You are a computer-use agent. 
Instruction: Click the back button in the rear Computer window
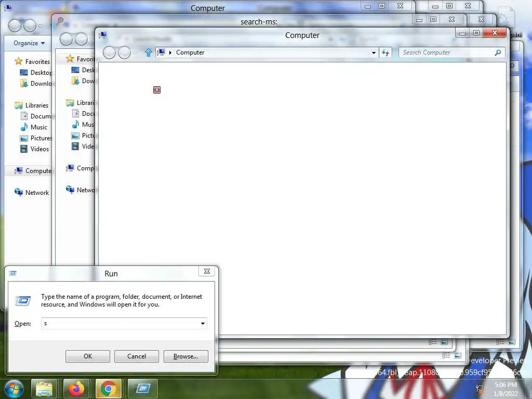pos(15,26)
